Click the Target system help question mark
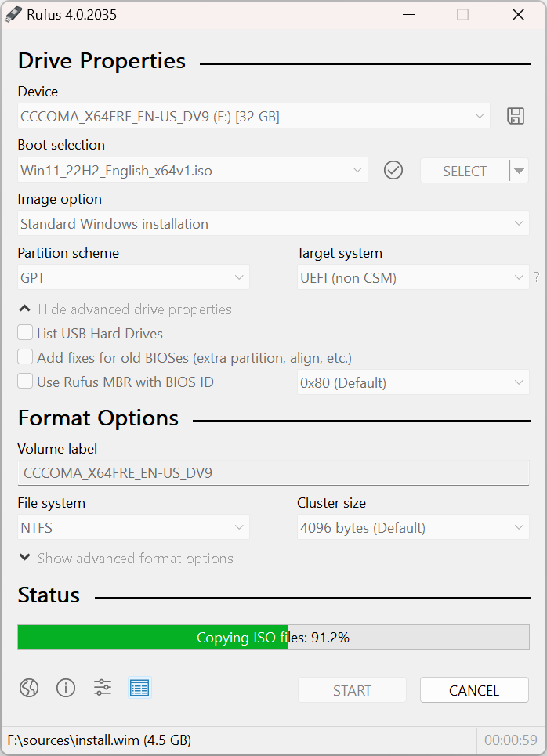Screen dimensions: 547x756 tap(538, 277)
